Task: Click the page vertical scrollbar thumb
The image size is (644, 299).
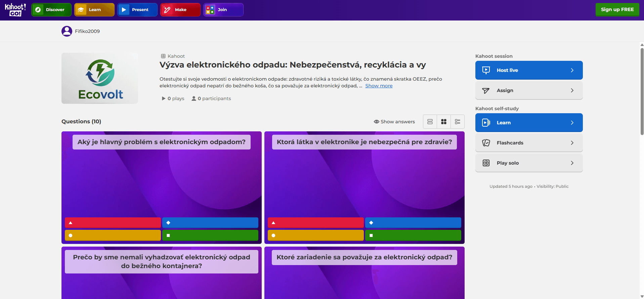Action: [642, 91]
